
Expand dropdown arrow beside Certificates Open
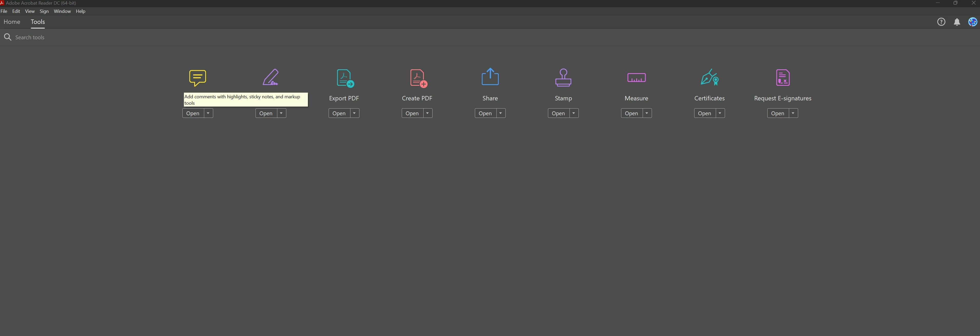point(720,113)
